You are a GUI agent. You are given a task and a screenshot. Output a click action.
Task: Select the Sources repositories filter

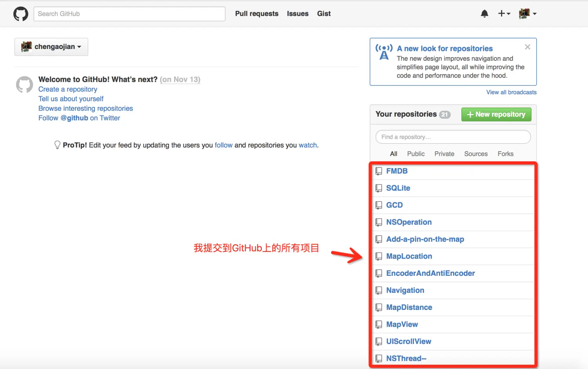[476, 154]
